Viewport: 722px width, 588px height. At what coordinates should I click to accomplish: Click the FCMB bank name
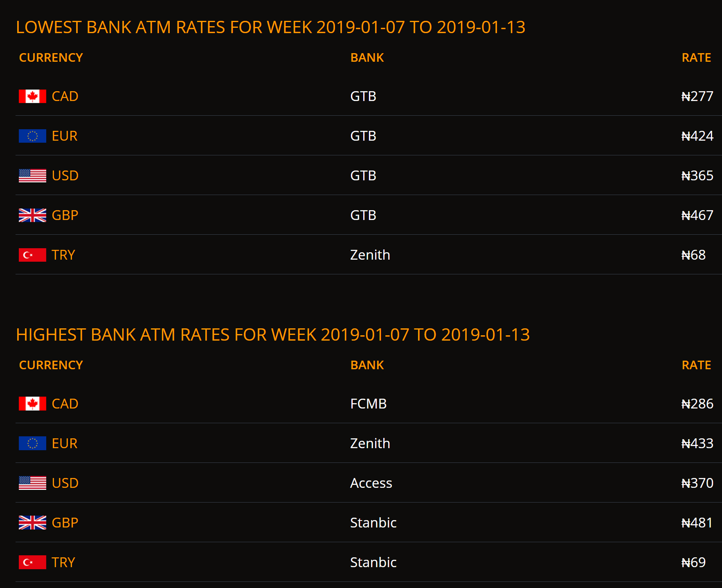pyautogui.click(x=369, y=404)
